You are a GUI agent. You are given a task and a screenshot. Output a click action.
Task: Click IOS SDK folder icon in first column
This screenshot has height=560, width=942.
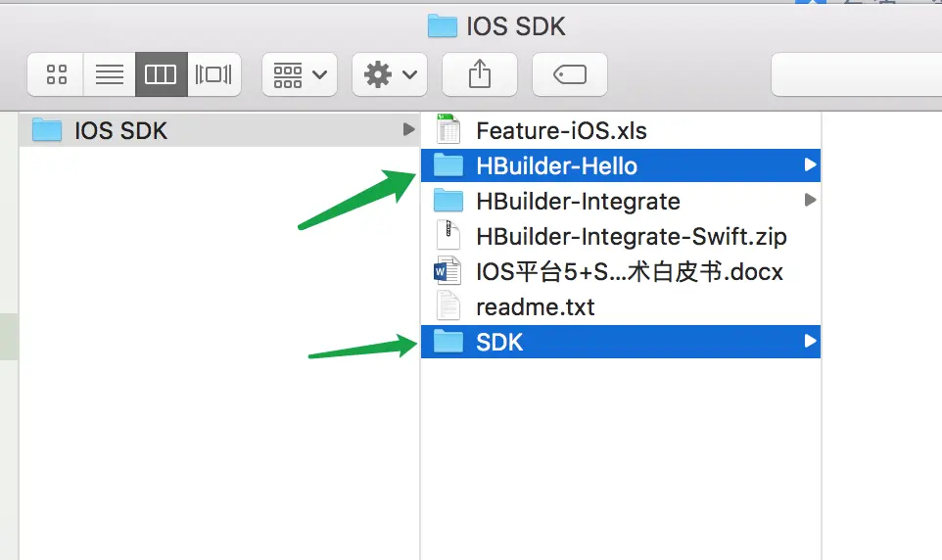pos(47,130)
